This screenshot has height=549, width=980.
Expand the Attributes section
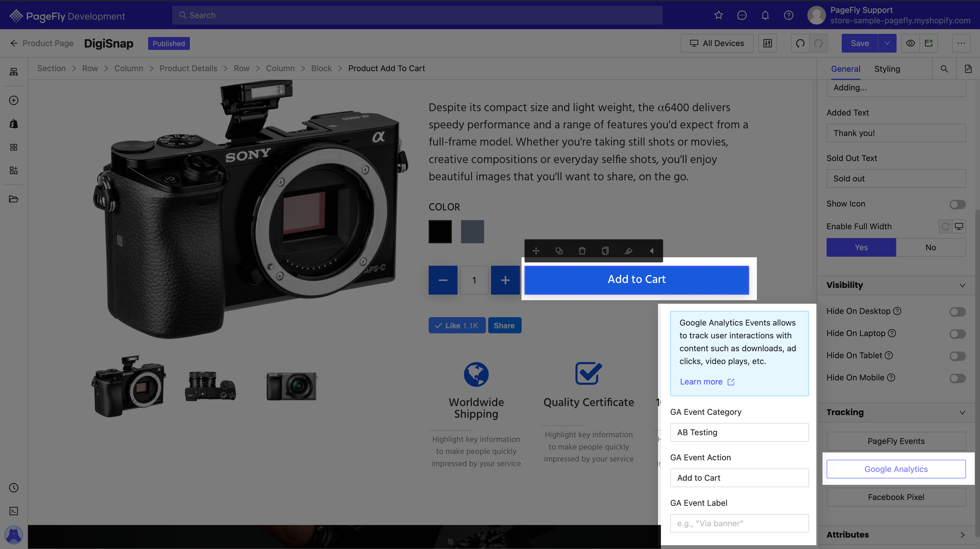pos(962,534)
